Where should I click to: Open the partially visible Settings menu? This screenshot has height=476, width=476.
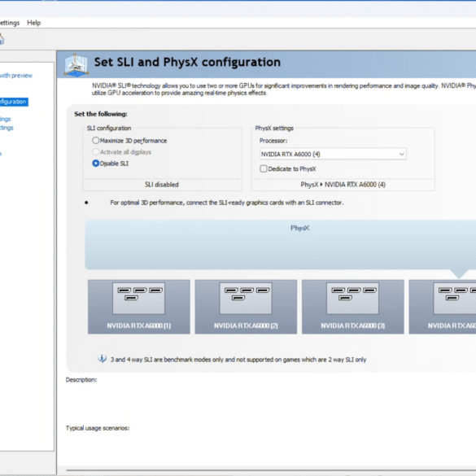click(9, 23)
